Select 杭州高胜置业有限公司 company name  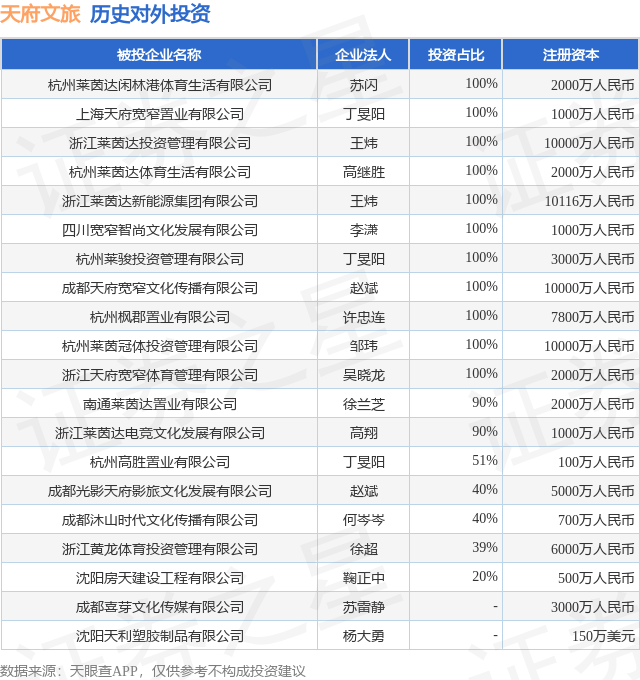160,462
